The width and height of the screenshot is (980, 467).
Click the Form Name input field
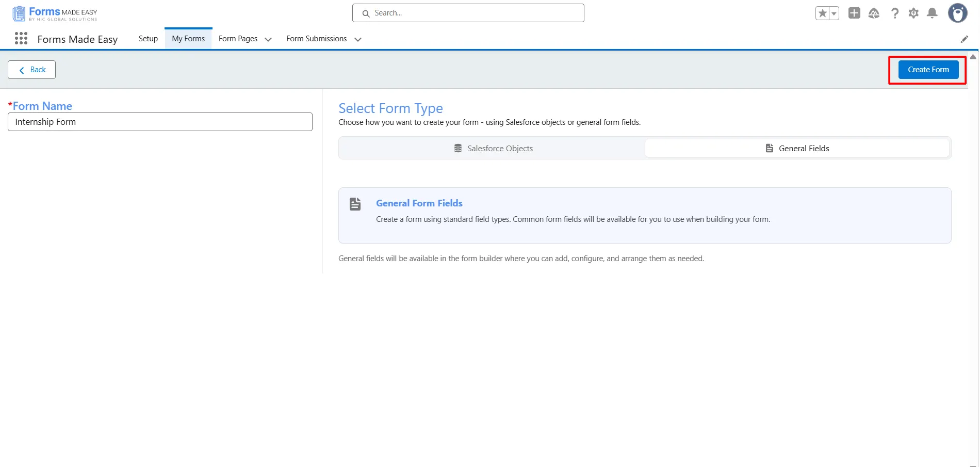tap(160, 122)
